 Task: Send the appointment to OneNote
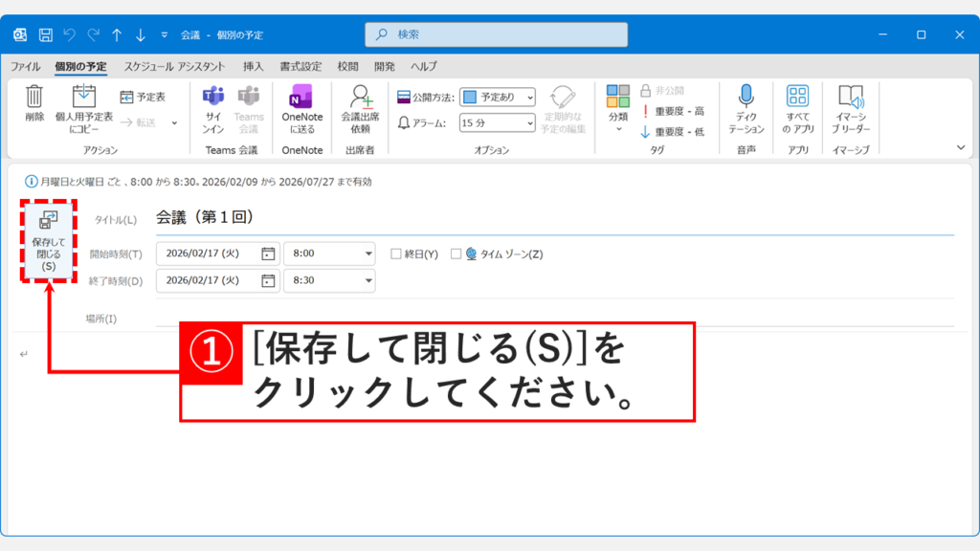(x=301, y=105)
